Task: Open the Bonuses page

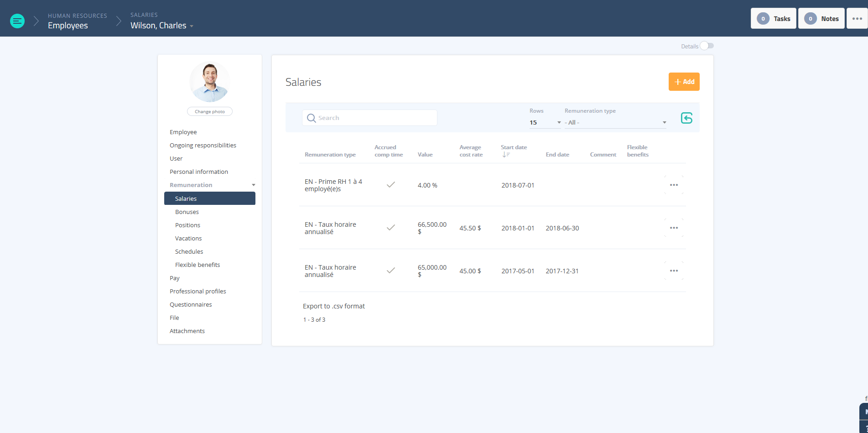Action: click(x=187, y=212)
